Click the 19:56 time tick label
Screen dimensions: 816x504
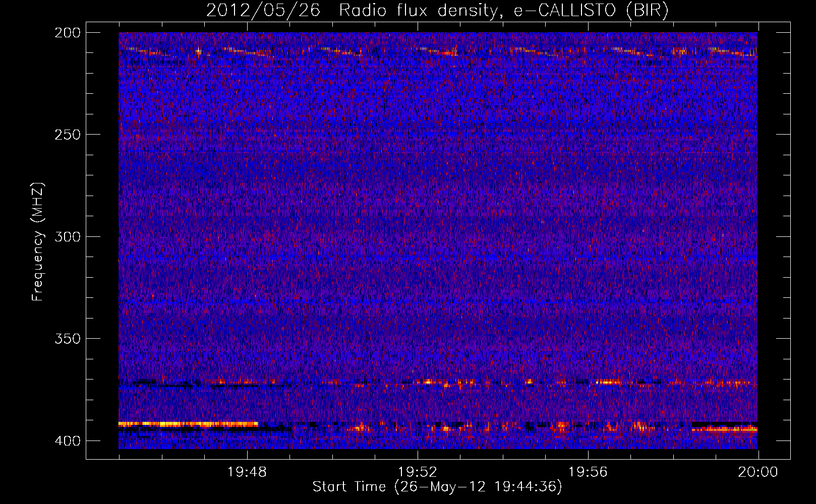click(588, 472)
